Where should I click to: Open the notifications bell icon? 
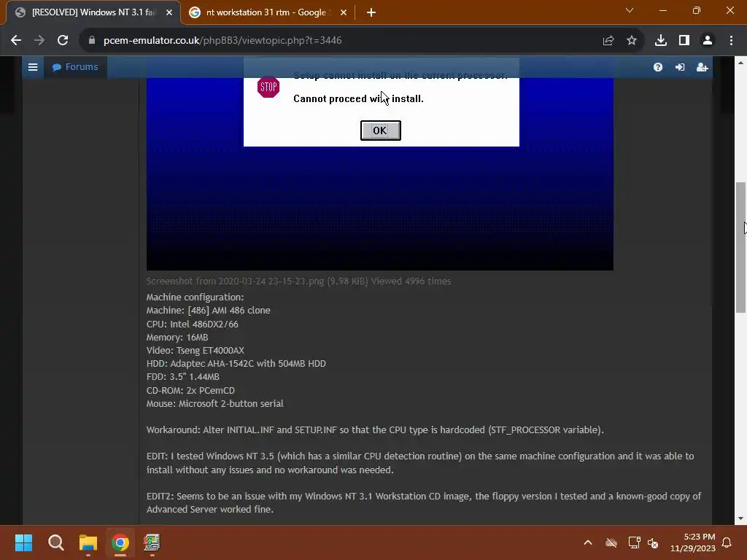pyautogui.click(x=727, y=542)
